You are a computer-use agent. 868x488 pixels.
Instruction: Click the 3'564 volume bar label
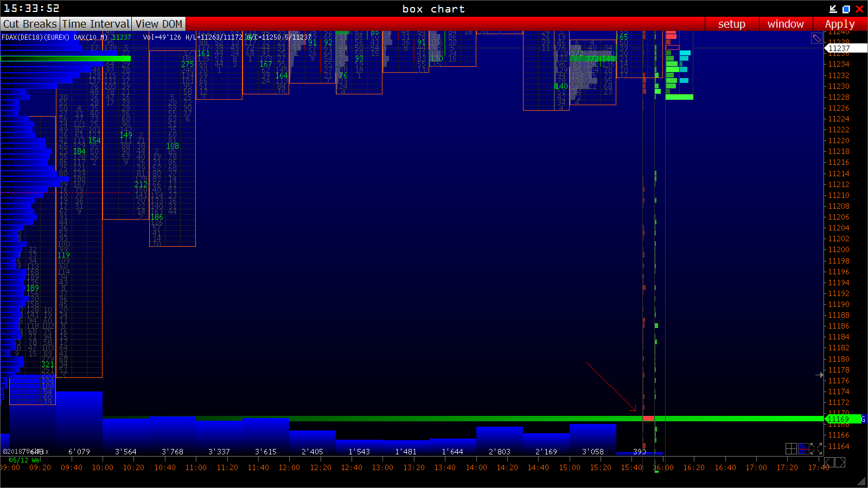(126, 452)
